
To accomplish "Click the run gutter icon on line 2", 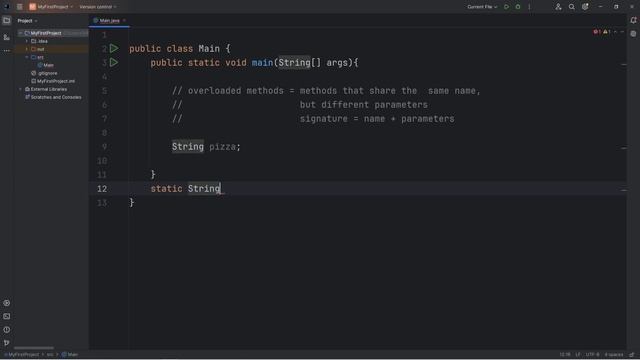I will point(114,49).
